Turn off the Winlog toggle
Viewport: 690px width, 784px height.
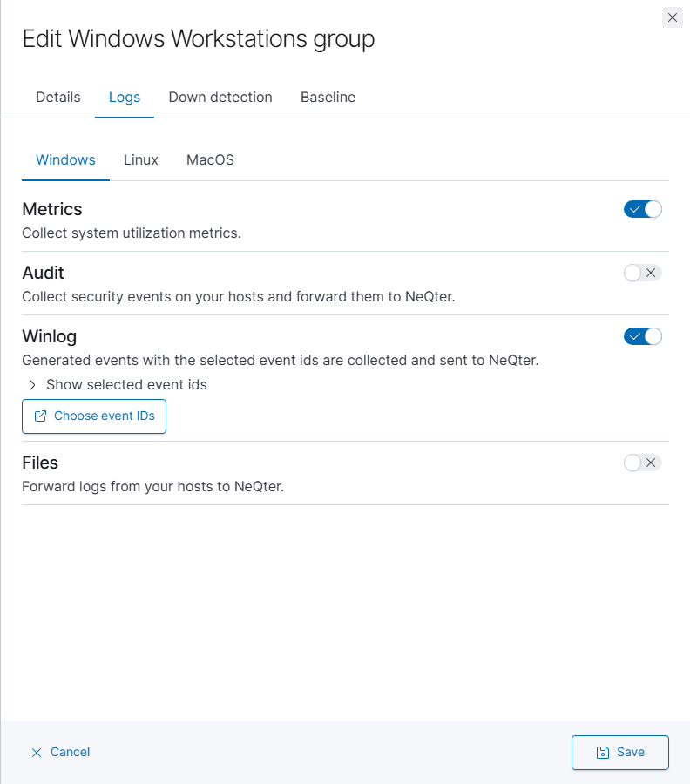(x=642, y=336)
